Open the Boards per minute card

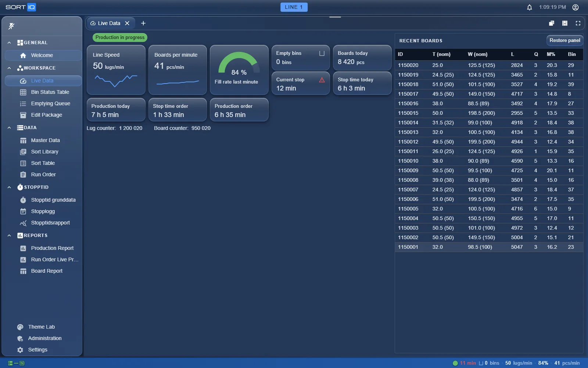click(178, 70)
